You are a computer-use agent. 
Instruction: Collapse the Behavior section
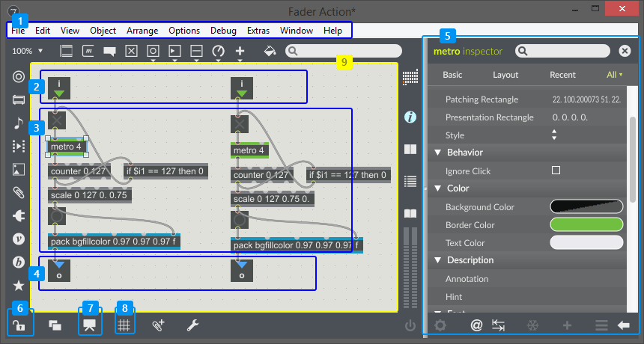(438, 153)
